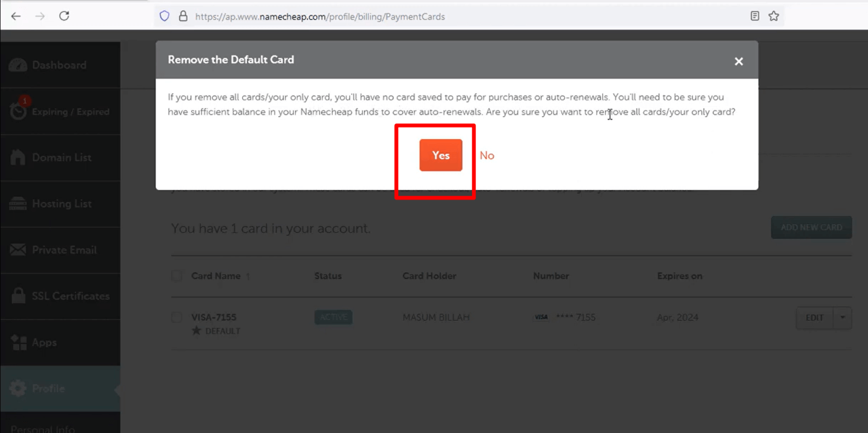Open Private Email in the sidebar

click(x=60, y=250)
